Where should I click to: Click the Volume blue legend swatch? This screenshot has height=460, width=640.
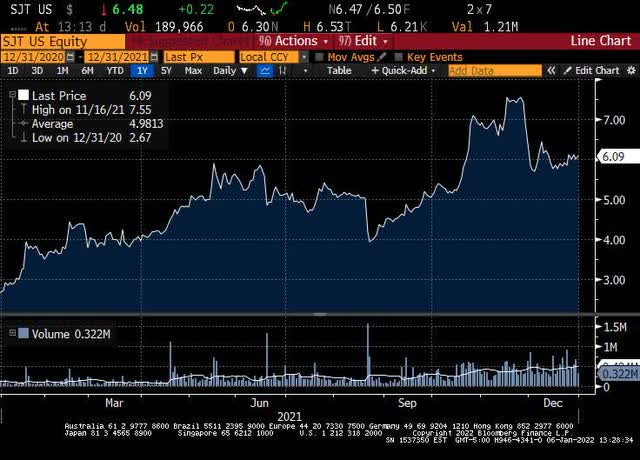(24, 333)
